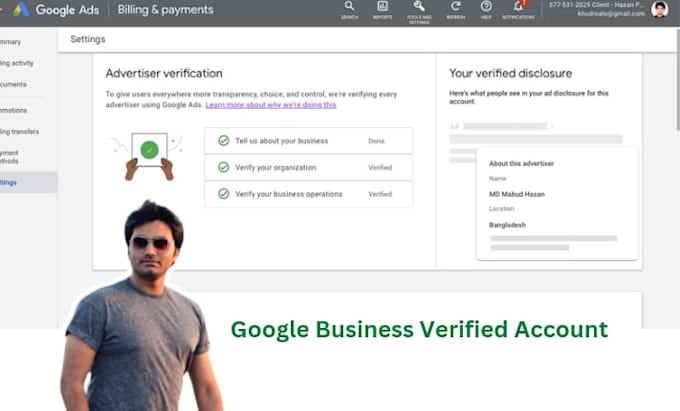Viewport: 680px width, 411px height.
Task: Open Payment methods in the sidebar
Action: [x=9, y=157]
